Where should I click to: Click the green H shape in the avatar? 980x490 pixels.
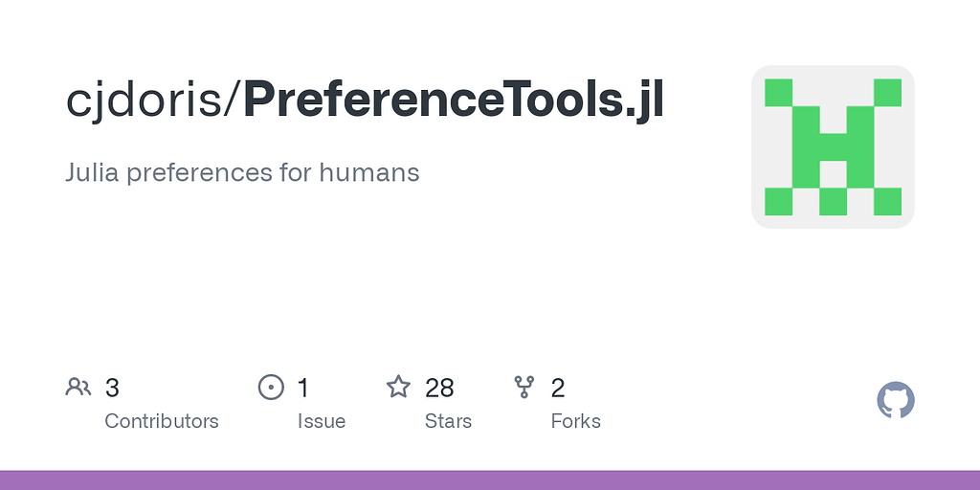click(833, 146)
